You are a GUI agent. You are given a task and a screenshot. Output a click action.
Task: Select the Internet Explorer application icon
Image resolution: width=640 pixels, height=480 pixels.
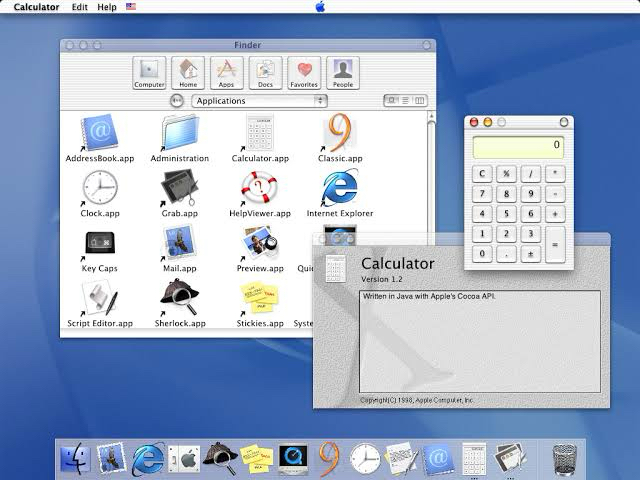point(339,188)
